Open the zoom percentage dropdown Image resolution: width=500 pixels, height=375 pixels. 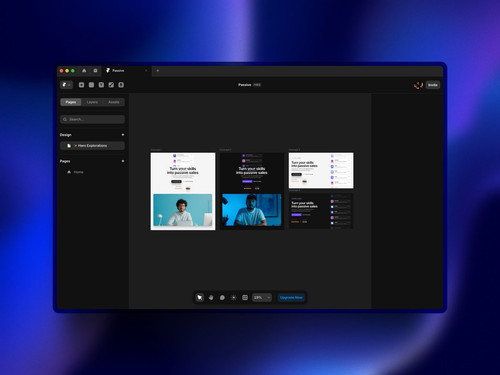tap(262, 297)
